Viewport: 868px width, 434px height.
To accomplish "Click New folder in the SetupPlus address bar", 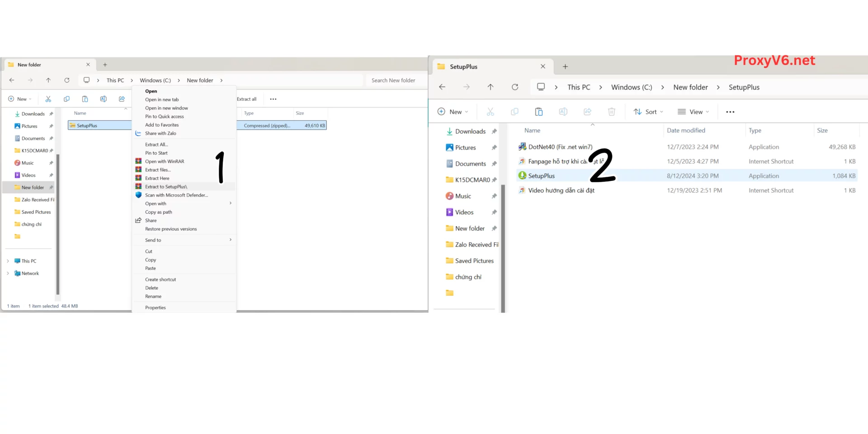I will (x=690, y=87).
